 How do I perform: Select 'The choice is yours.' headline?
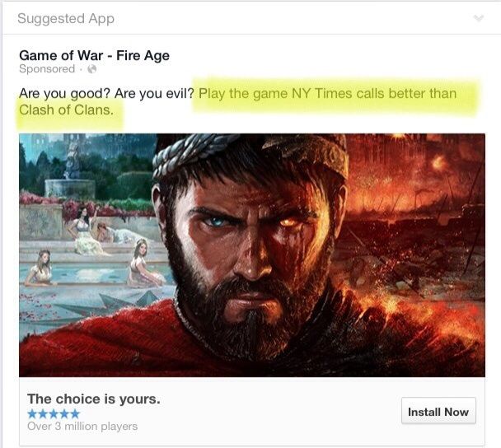94,399
